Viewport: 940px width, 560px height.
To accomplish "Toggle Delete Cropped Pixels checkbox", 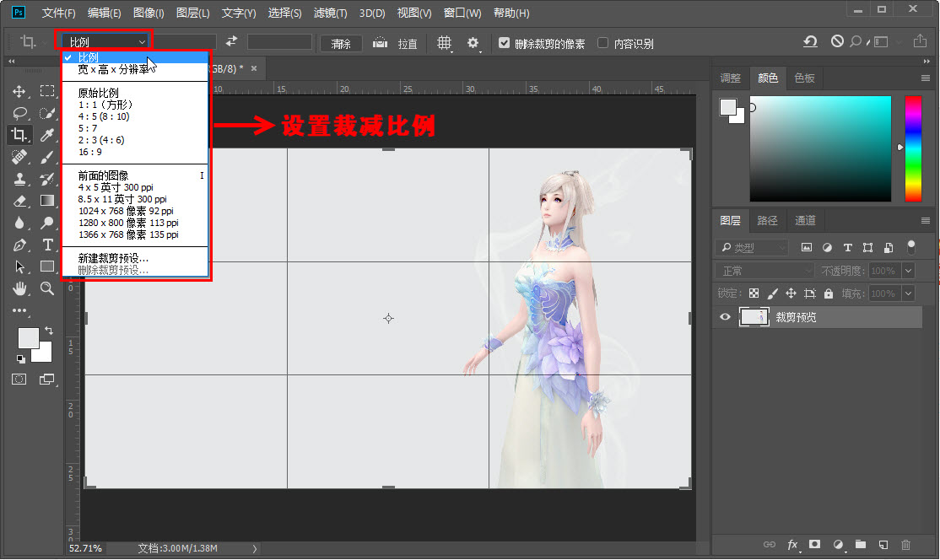I will [504, 43].
